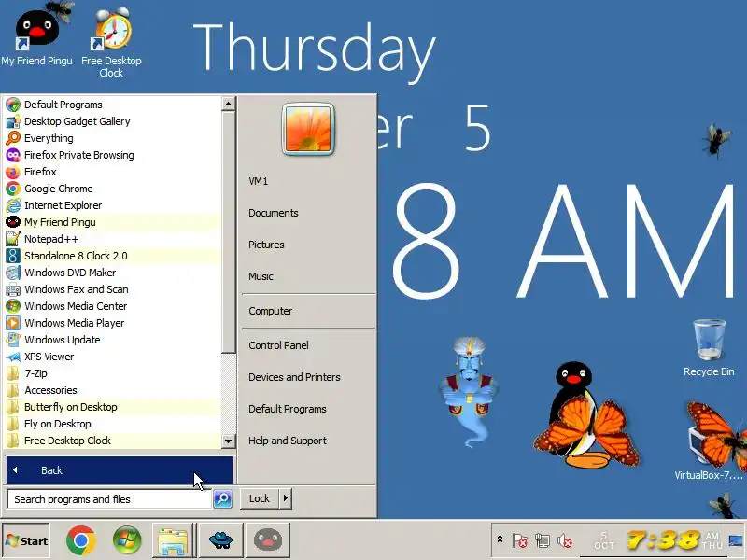Launch Windows DVD Maker icon
Screen dimensions: 747x560
[x=13, y=273]
